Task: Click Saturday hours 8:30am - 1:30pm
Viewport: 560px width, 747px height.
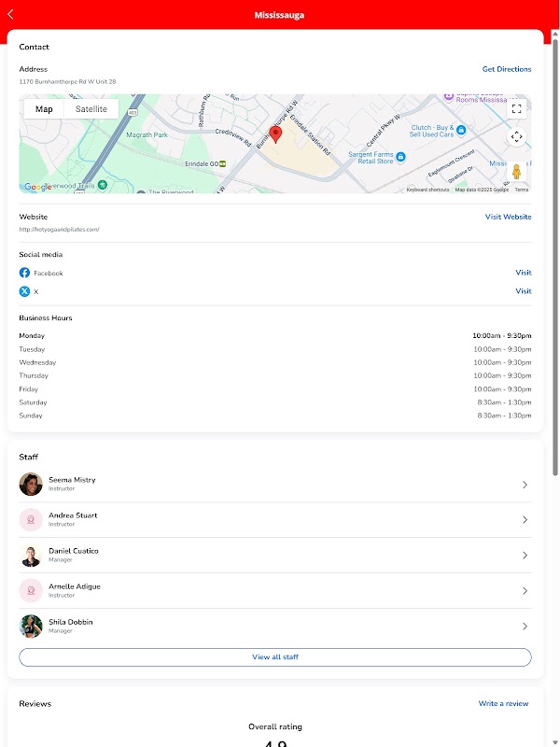Action: [x=504, y=402]
